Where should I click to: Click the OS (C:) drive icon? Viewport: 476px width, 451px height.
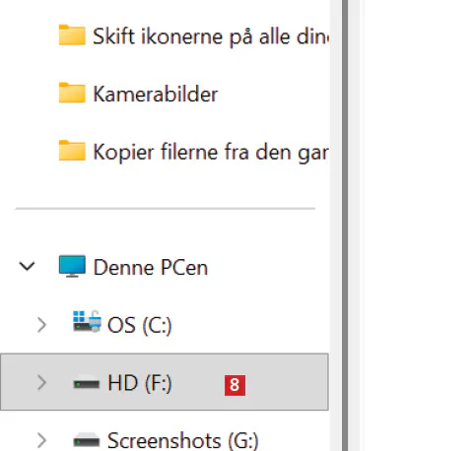click(x=87, y=321)
